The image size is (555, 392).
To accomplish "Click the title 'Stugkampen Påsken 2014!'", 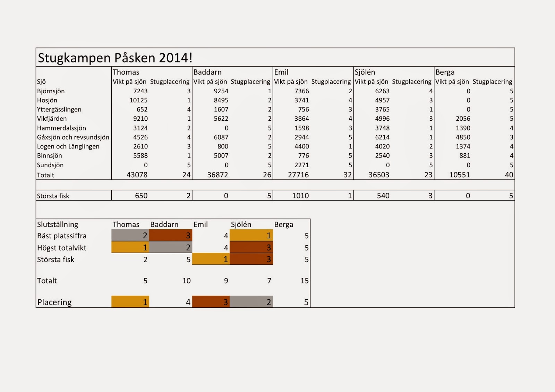I will pos(115,58).
